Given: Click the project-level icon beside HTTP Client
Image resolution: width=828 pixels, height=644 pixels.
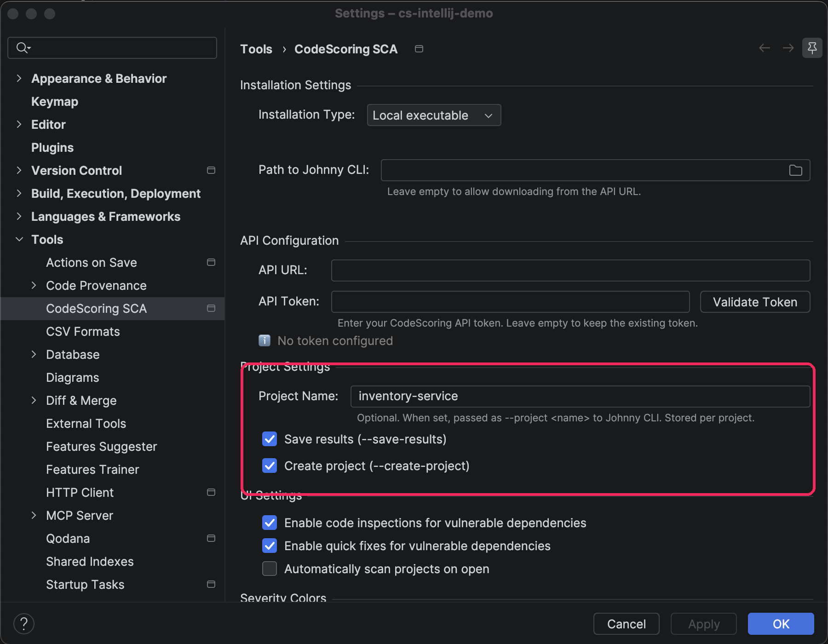Looking at the screenshot, I should [211, 492].
